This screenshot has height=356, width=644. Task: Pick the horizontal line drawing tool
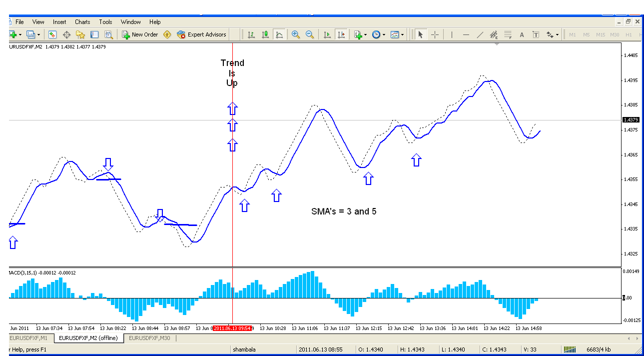(x=466, y=34)
